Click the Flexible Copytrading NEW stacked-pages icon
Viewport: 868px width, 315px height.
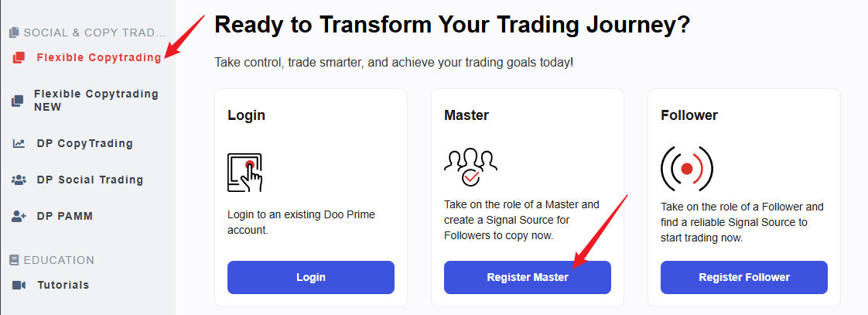[x=18, y=101]
